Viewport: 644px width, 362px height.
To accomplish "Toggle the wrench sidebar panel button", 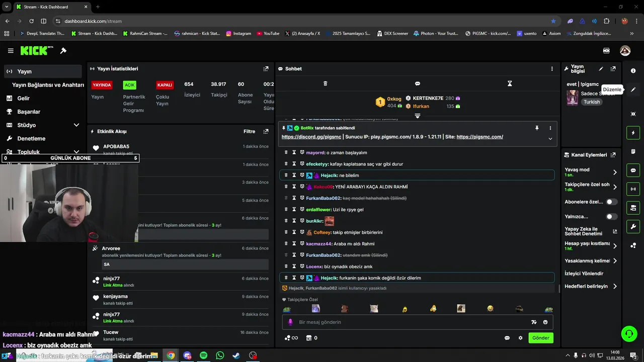I will coord(633,226).
